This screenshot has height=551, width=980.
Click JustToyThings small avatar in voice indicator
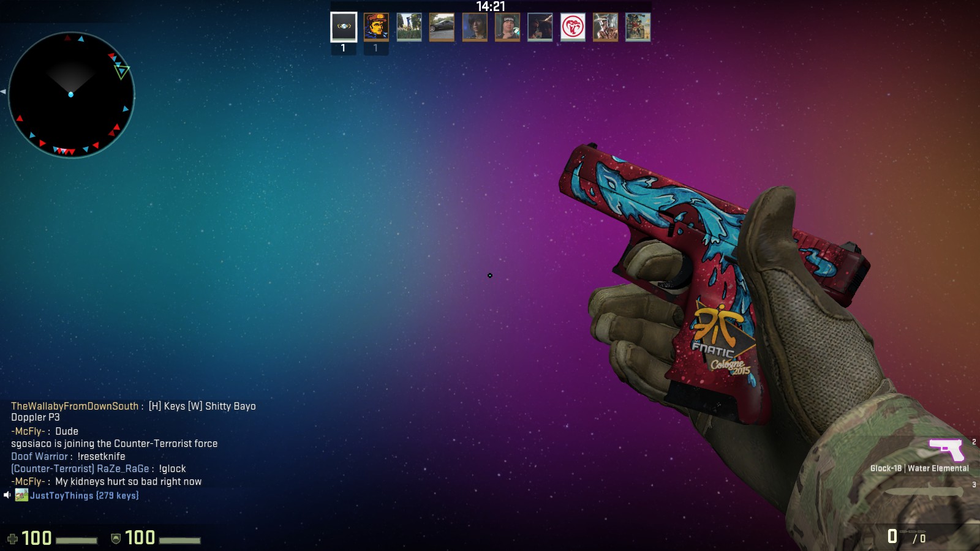(21, 495)
